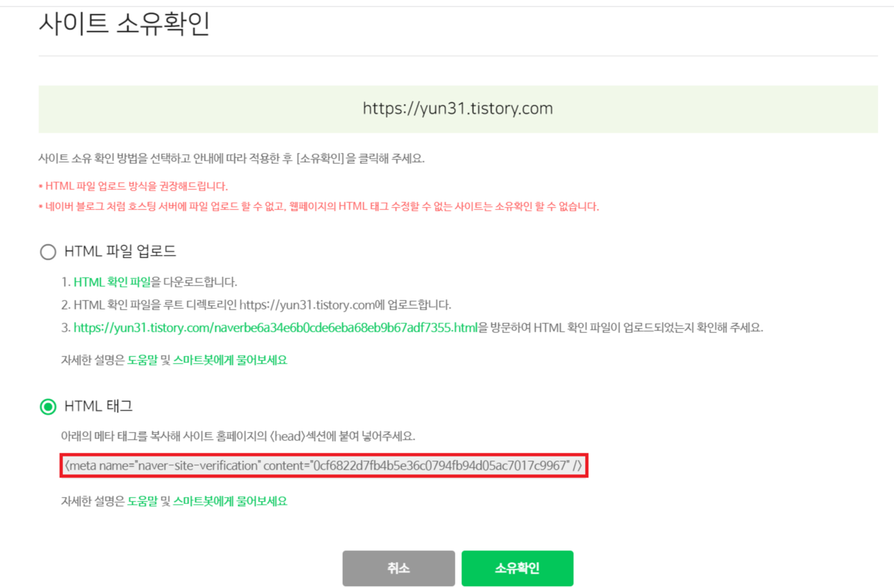The height and width of the screenshot is (588, 894).
Task: Open 도움말 link under HTML 태그 section
Action: pos(142,501)
